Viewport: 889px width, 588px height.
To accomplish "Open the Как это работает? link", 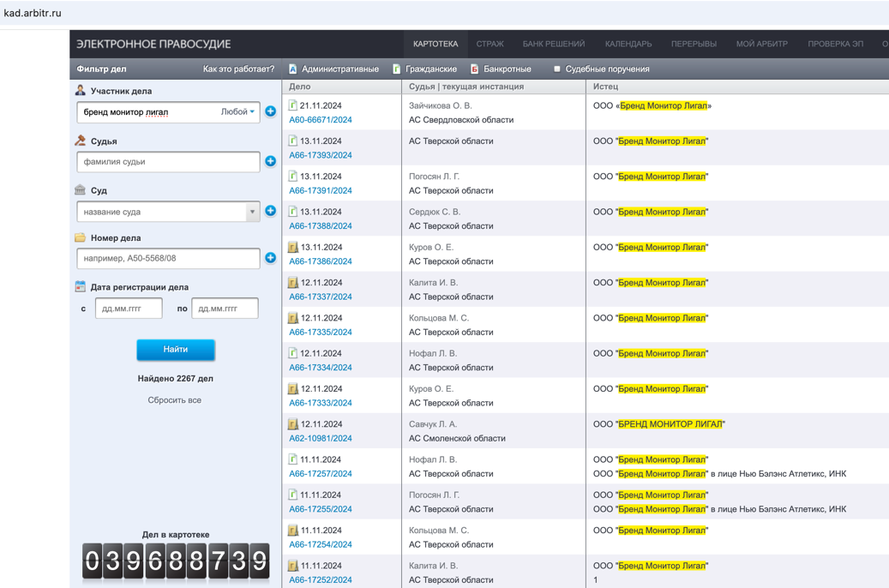I will coord(238,69).
